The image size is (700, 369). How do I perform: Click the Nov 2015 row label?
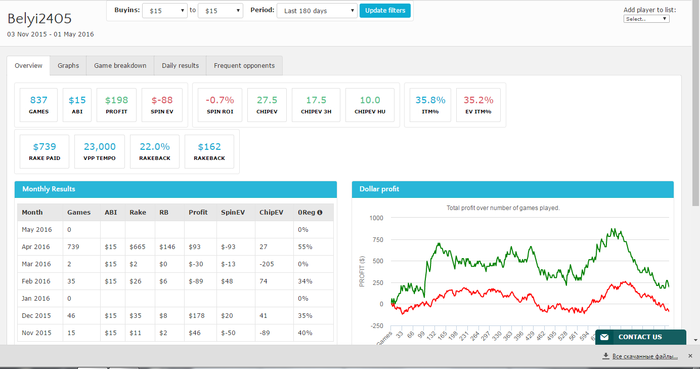(36, 333)
